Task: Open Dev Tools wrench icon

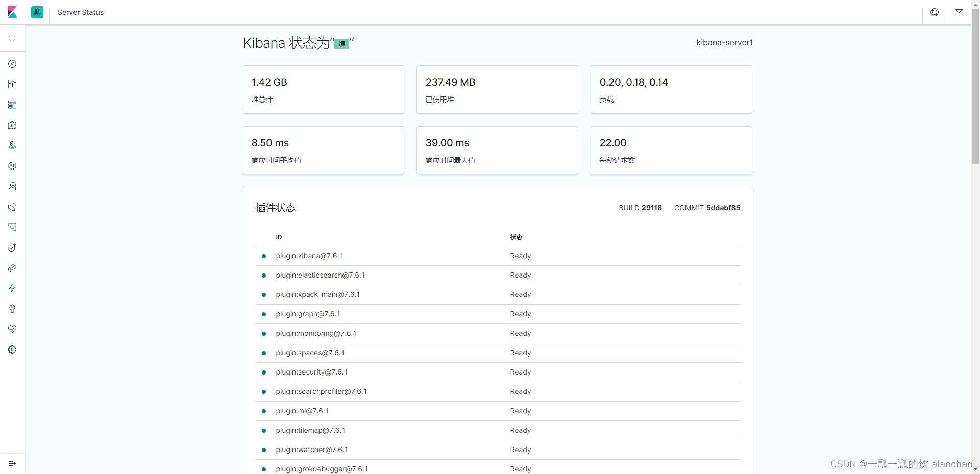Action: [12, 309]
